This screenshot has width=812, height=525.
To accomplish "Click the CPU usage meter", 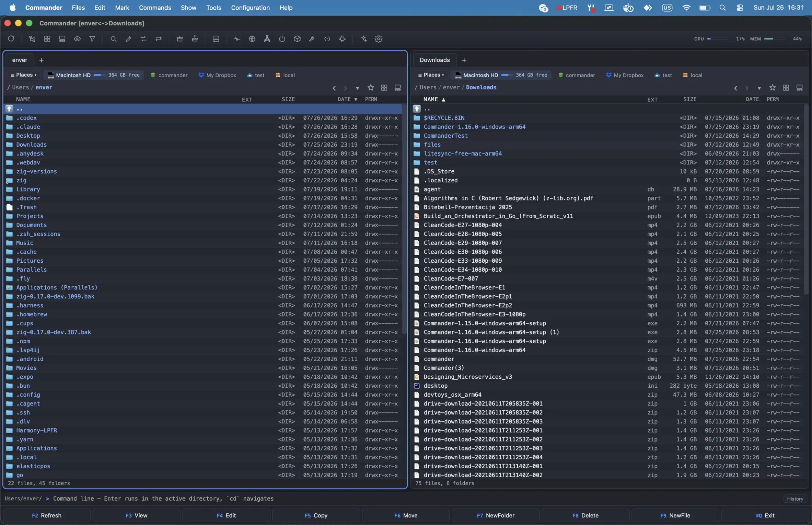I will (719, 39).
